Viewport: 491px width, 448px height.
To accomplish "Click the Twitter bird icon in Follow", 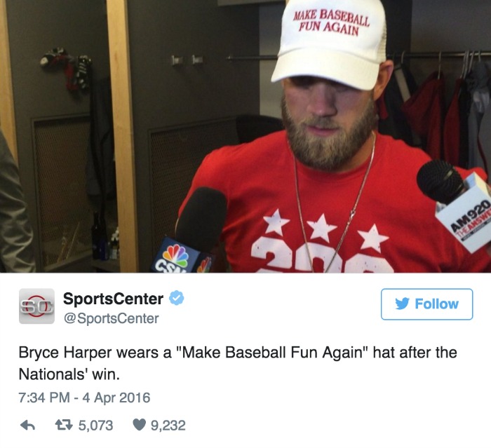I will (x=402, y=304).
